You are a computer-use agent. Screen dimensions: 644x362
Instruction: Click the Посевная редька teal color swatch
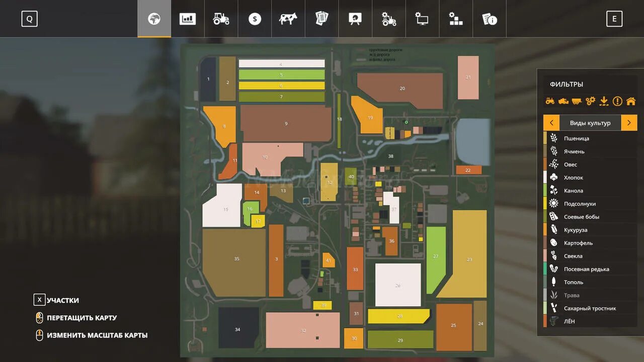545,269
